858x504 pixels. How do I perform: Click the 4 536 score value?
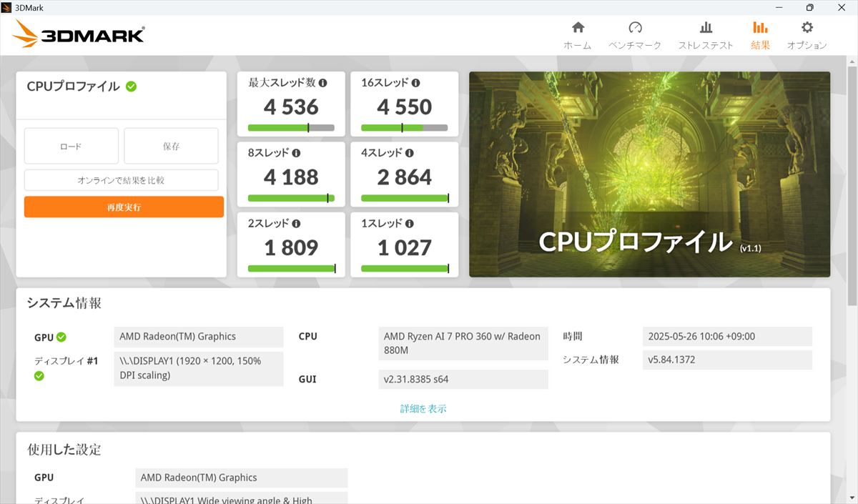[x=291, y=107]
